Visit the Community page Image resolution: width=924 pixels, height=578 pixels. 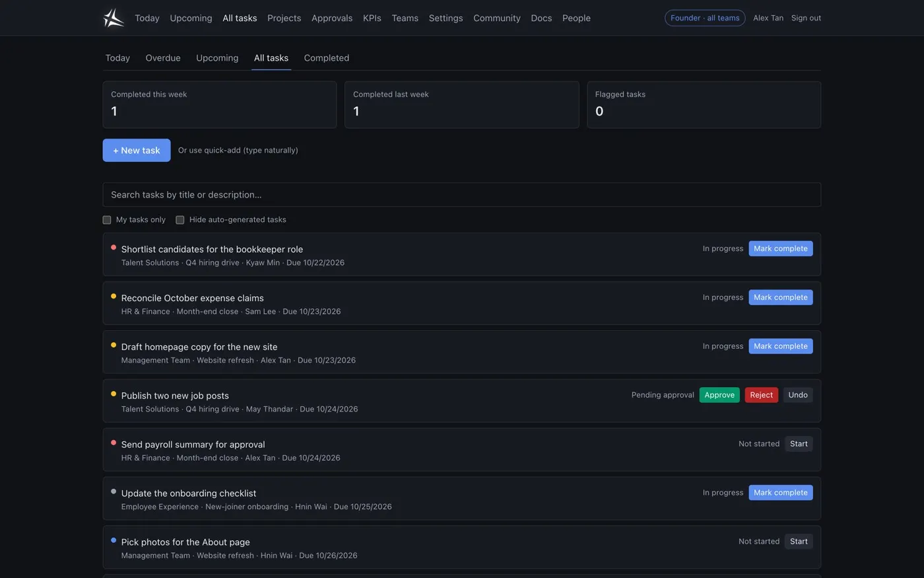coord(497,18)
